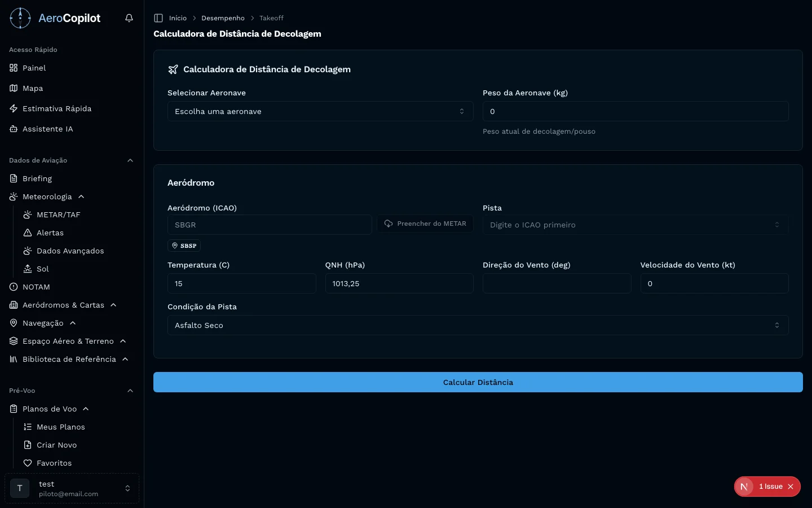Open the Condição da Pista dropdown
The image size is (812, 508).
(x=478, y=325)
